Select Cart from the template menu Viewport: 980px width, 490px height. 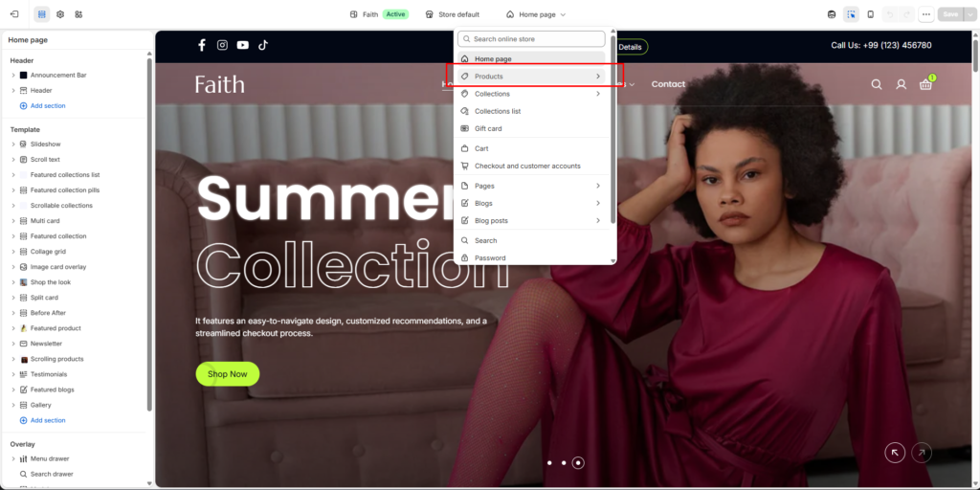coord(531,148)
